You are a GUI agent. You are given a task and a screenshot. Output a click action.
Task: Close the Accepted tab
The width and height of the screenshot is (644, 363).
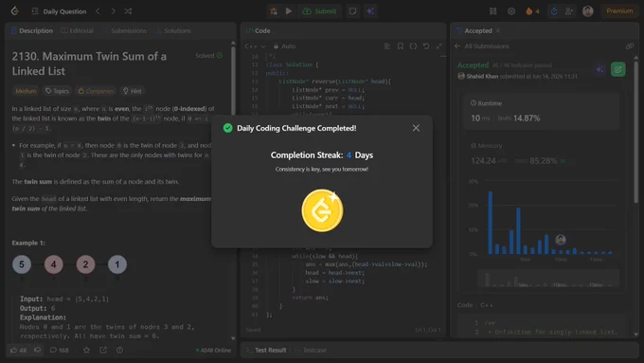(x=498, y=31)
